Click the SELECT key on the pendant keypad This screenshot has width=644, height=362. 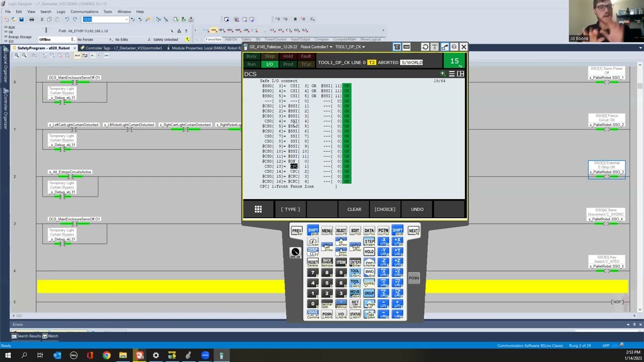(341, 231)
